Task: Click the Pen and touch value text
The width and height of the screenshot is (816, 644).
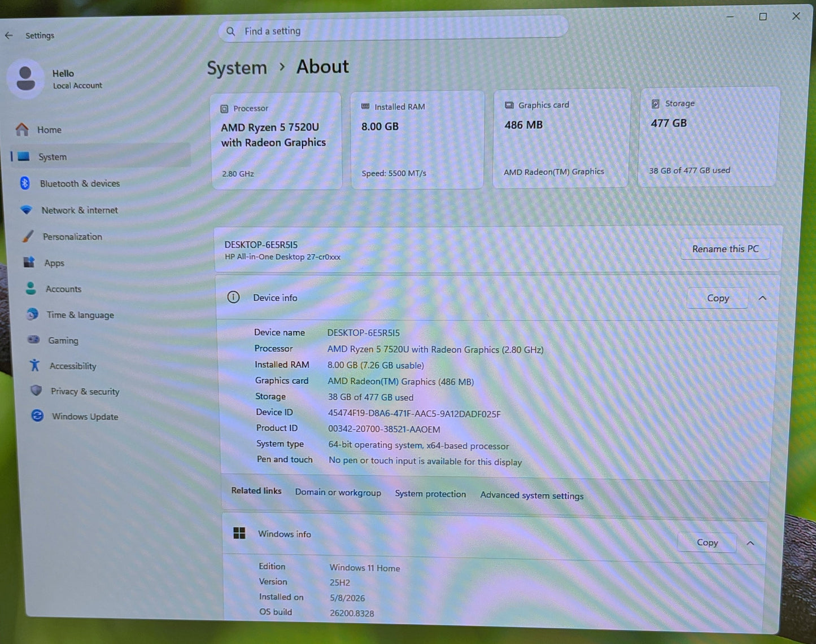Action: coord(425,461)
